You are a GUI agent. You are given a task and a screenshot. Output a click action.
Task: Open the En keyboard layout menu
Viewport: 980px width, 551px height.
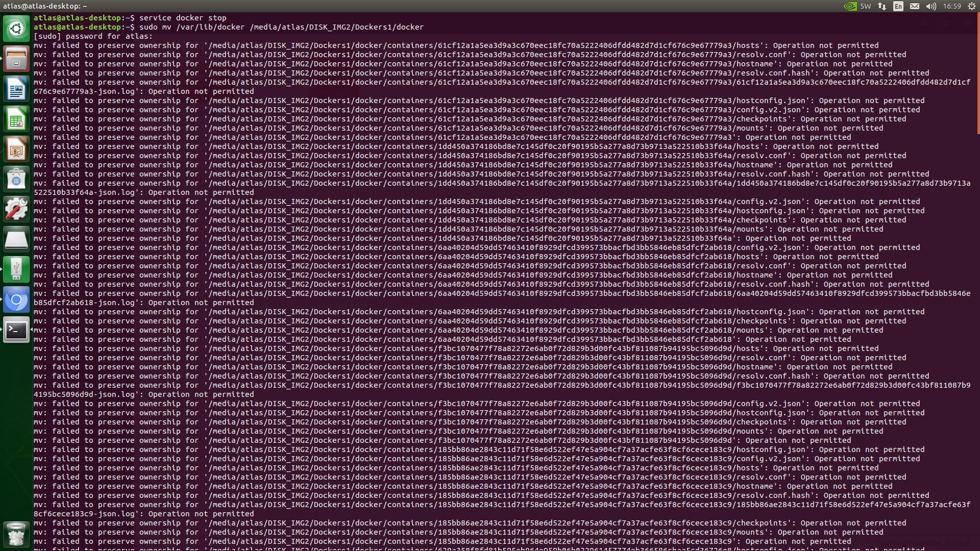898,6
